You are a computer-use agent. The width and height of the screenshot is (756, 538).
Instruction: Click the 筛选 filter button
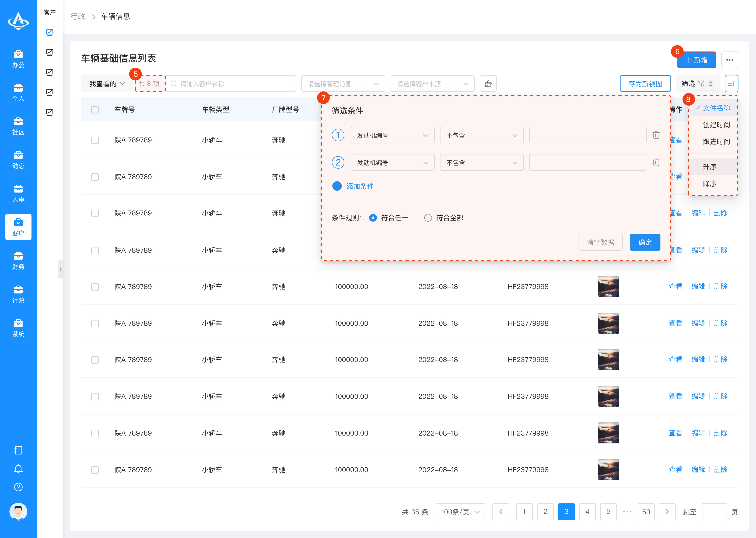(697, 84)
